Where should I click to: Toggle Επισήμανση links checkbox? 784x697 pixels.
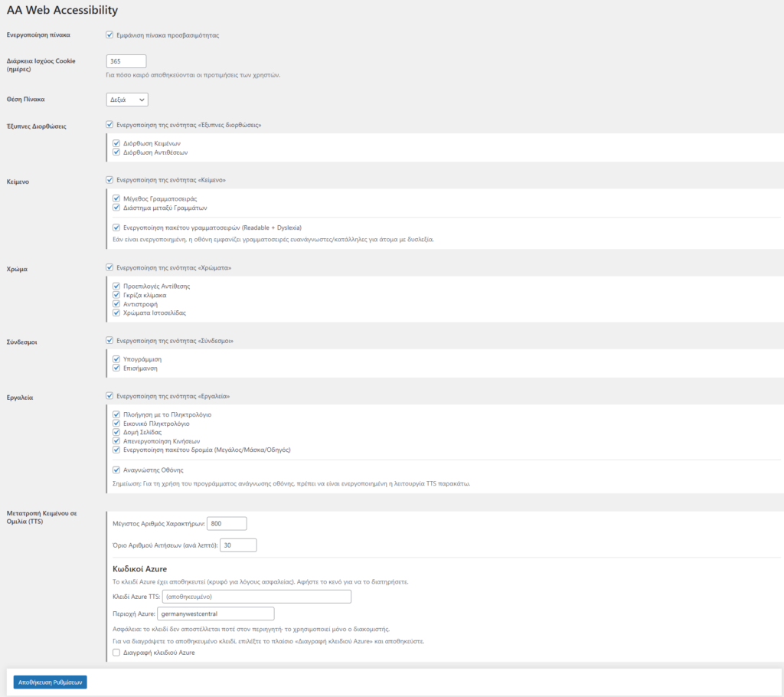point(116,368)
